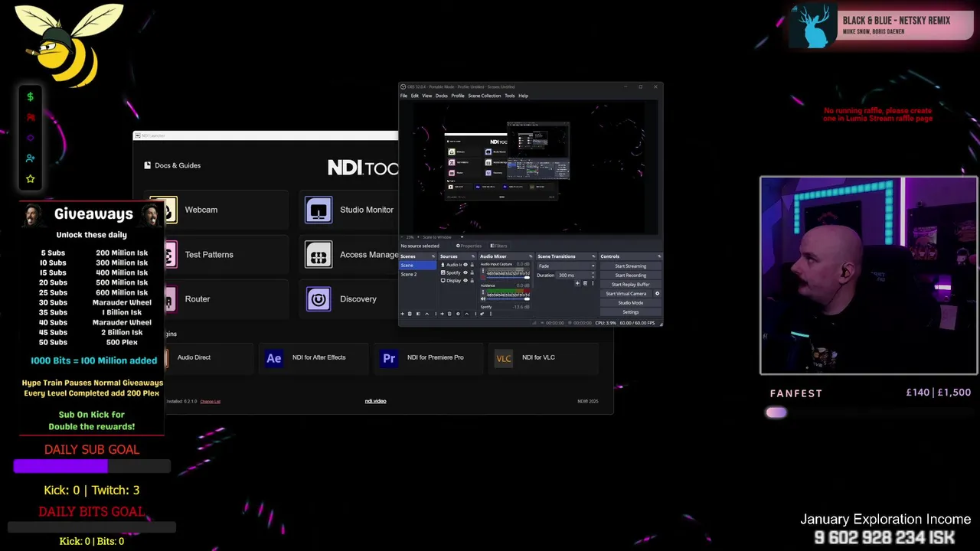This screenshot has width=980, height=551.
Task: Remove transition with the trash icon
Action: coord(585,283)
